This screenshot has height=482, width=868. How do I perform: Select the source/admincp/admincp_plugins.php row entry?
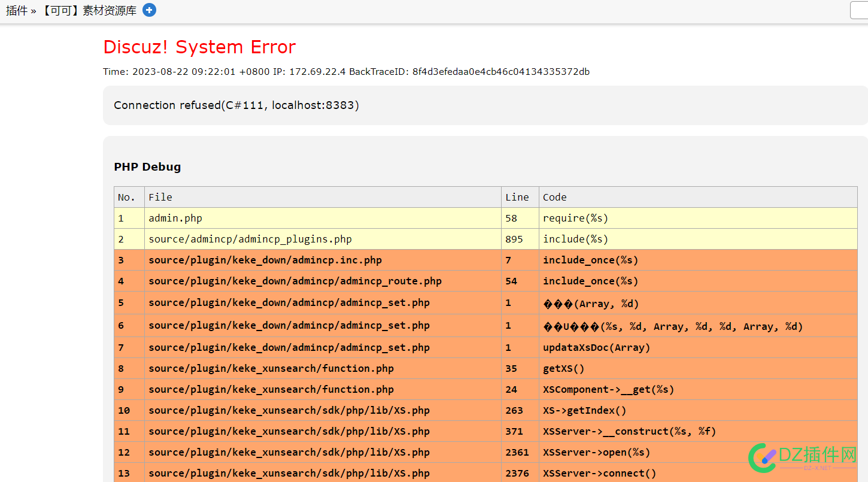tap(250, 240)
